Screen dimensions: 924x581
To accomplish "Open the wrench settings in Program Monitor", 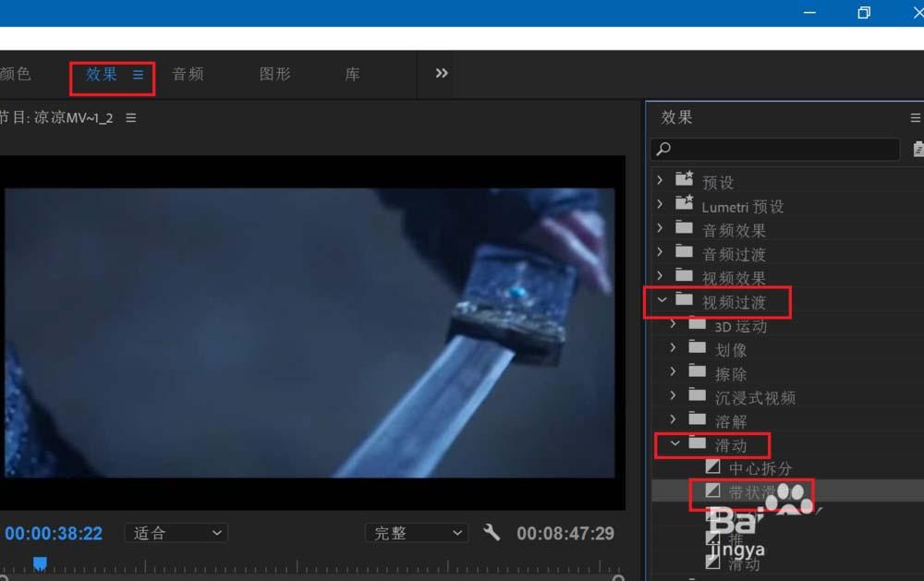I will [492, 533].
